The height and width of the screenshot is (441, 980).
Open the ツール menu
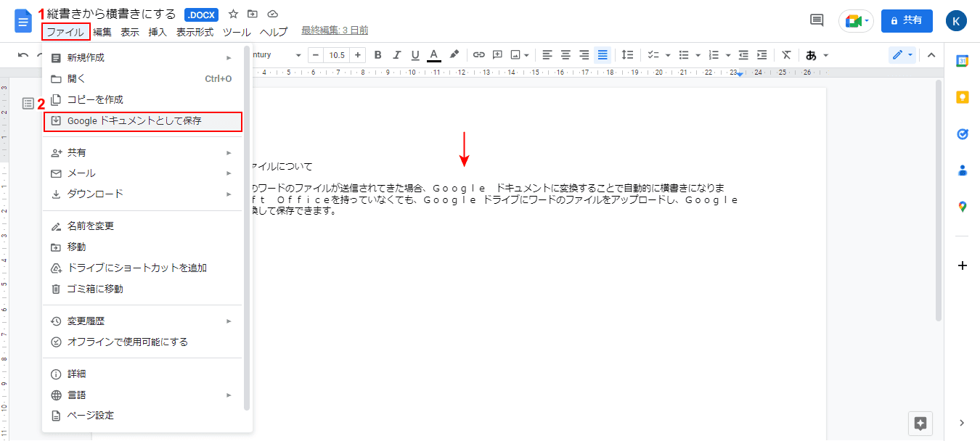click(237, 32)
